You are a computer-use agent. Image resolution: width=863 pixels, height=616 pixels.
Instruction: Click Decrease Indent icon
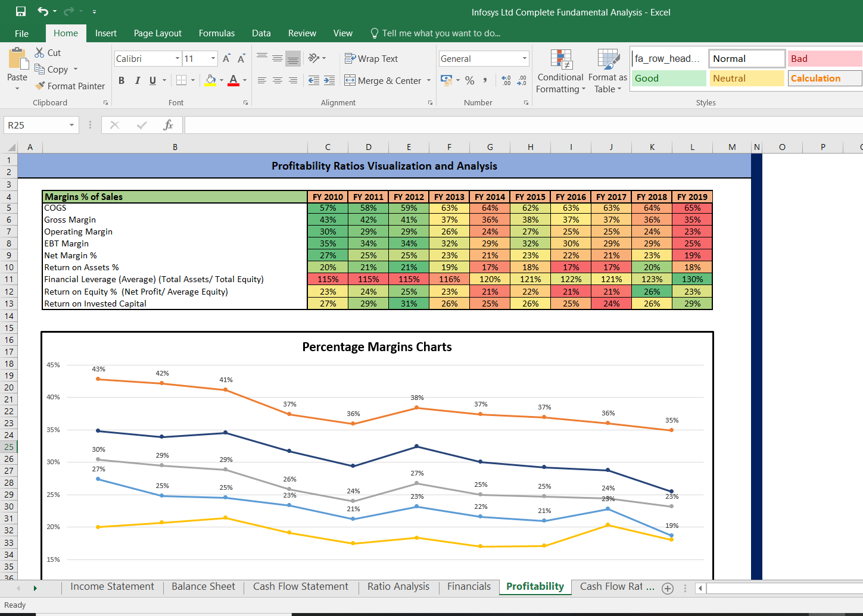[314, 80]
